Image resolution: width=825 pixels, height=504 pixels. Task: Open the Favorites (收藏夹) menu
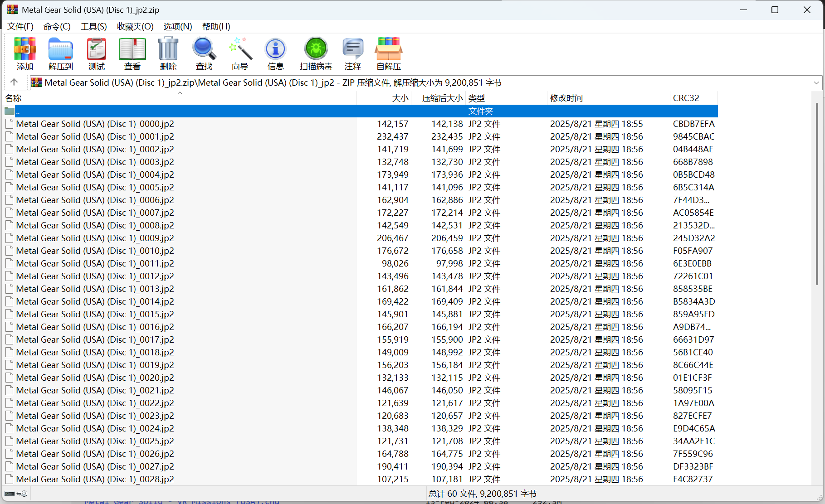pyautogui.click(x=135, y=26)
